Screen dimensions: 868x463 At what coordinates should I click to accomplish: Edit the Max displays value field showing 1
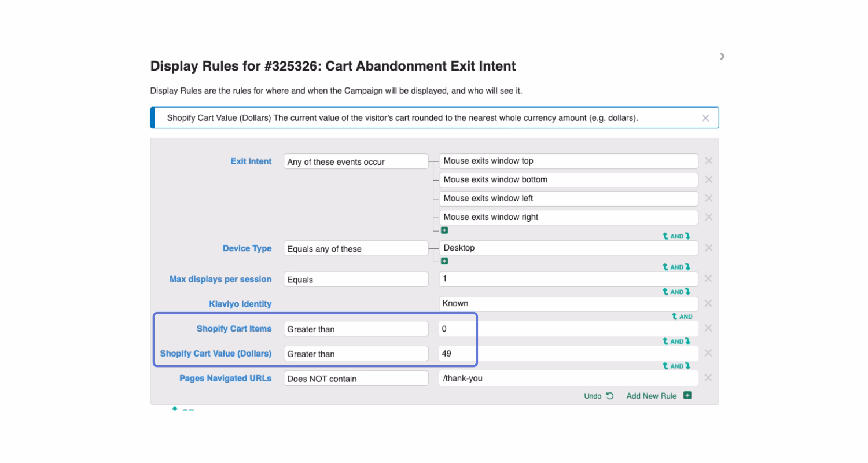pos(568,278)
